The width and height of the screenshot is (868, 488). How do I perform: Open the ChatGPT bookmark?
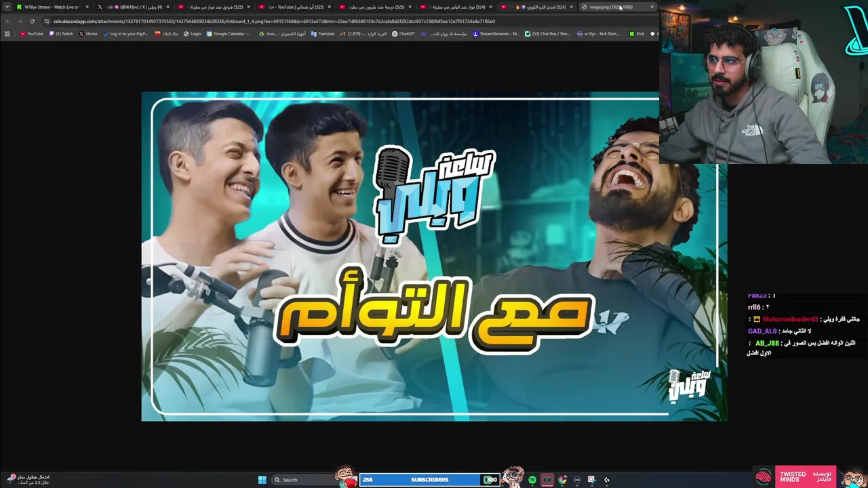coord(404,33)
